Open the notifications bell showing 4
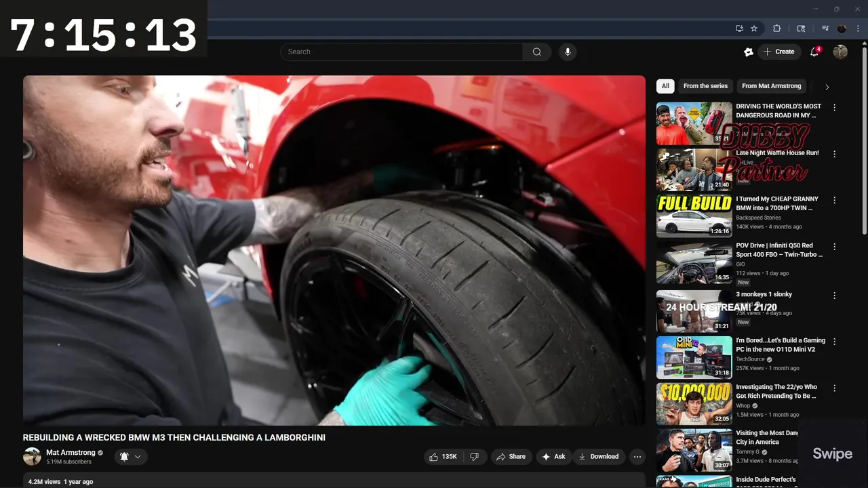This screenshot has height=488, width=868. (x=814, y=52)
